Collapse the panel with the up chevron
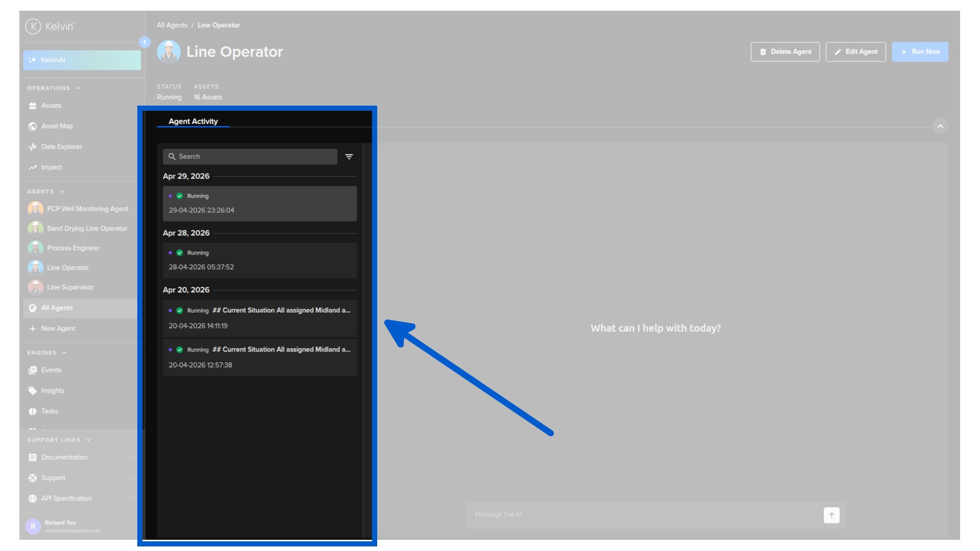 click(940, 126)
